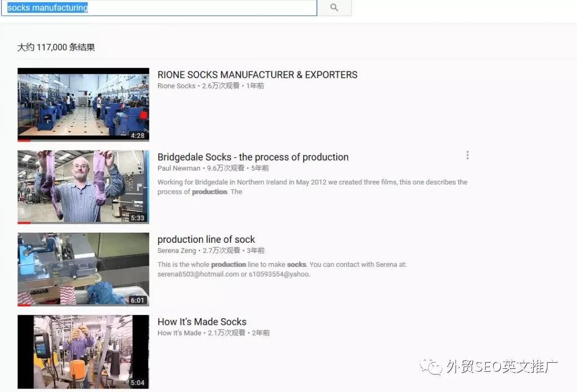Visit the How It's Made channel
The image size is (577, 392).
point(179,333)
